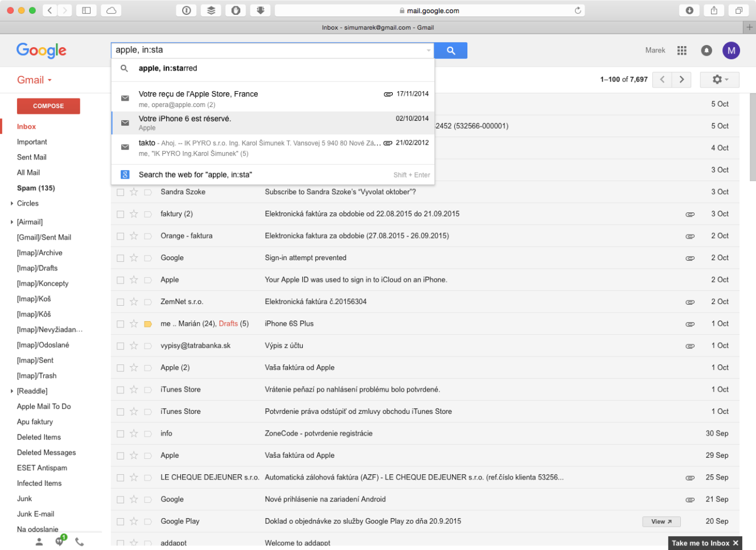The height and width of the screenshot is (550, 756).
Task: Open Spam (135) folder
Action: pos(36,188)
